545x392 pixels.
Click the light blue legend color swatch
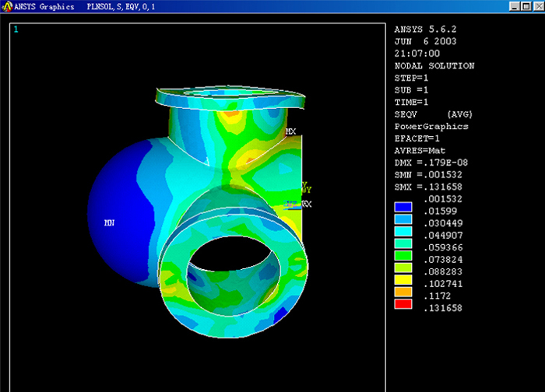click(403, 219)
